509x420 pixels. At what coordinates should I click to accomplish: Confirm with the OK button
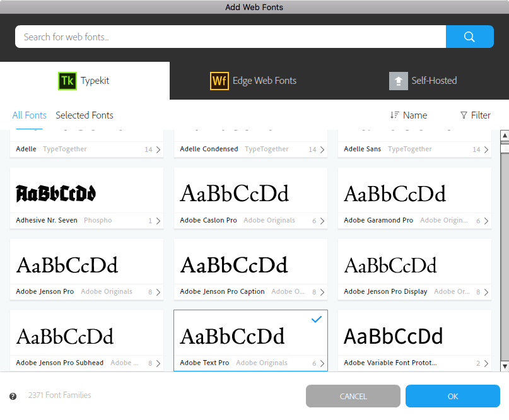tap(452, 396)
